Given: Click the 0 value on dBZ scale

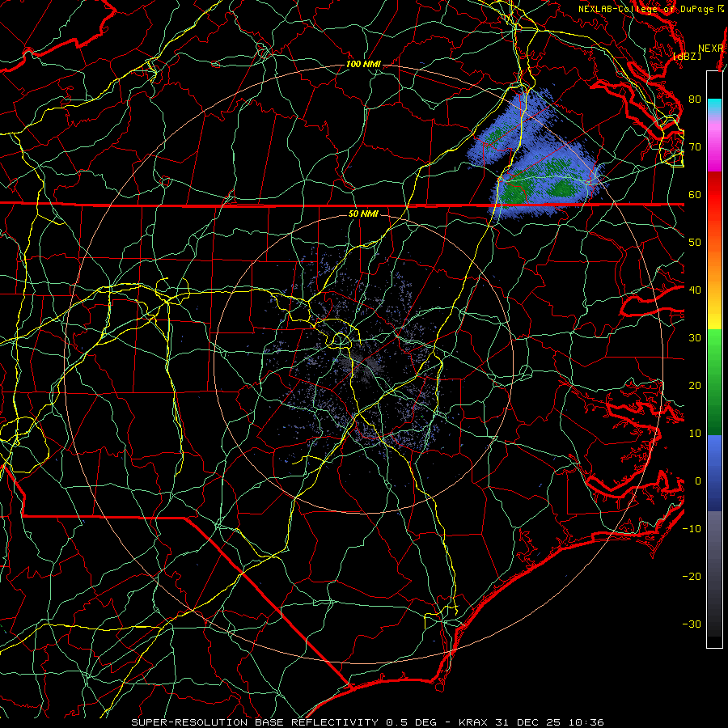Looking at the screenshot, I should click(697, 481).
